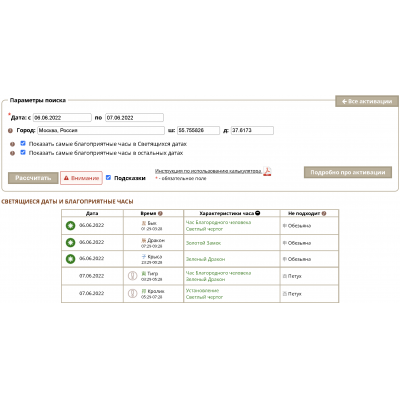Screen dimensions: 400x400
Task: Click help icon next to Город label
Action: tap(10, 131)
